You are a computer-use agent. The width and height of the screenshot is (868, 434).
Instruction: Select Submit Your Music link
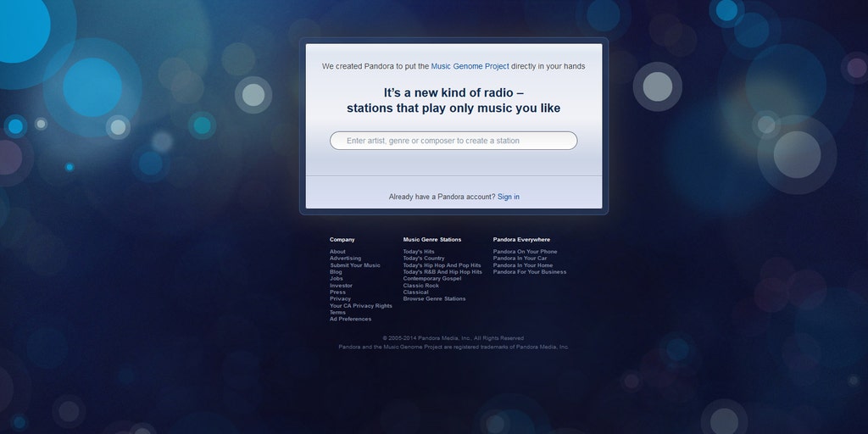coord(355,265)
